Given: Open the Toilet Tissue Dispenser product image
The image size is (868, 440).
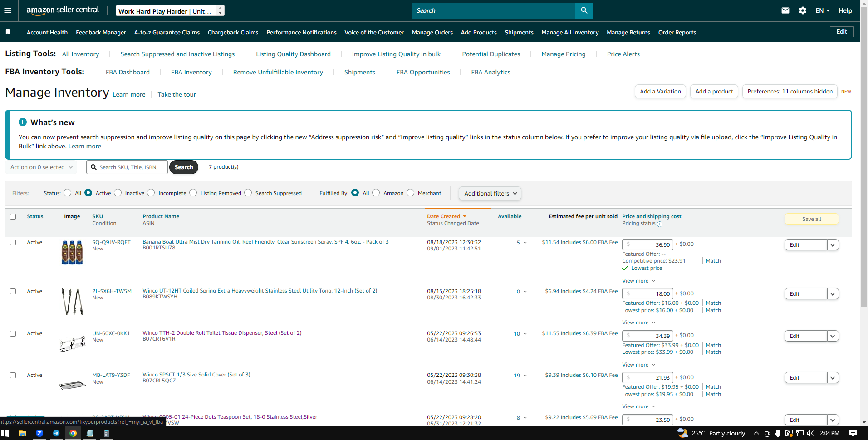Looking at the screenshot, I should [72, 344].
